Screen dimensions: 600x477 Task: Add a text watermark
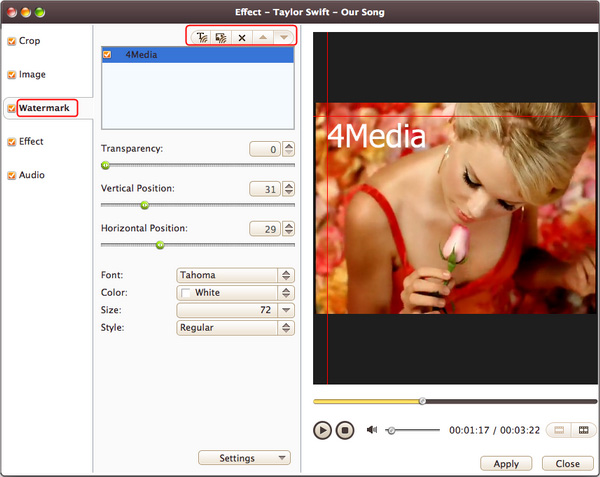[203, 36]
